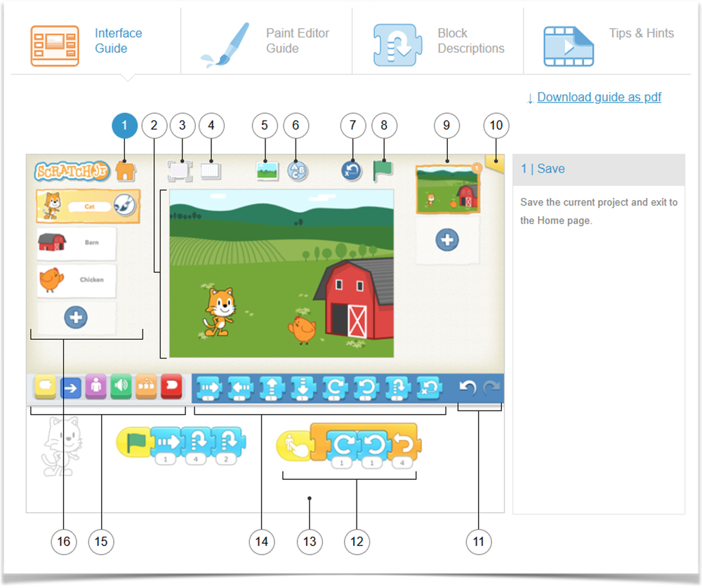Open full-screen presentation mode icon
This screenshot has height=588, width=702.
pyautogui.click(x=181, y=169)
